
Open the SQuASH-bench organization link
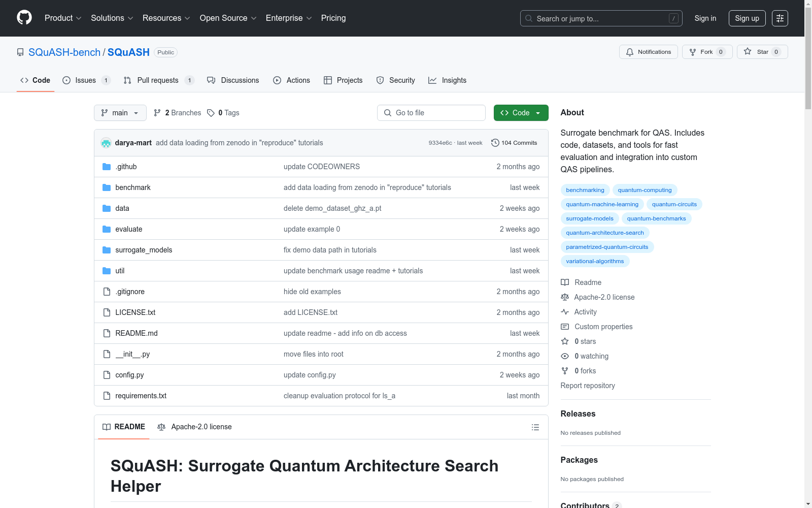(x=64, y=52)
